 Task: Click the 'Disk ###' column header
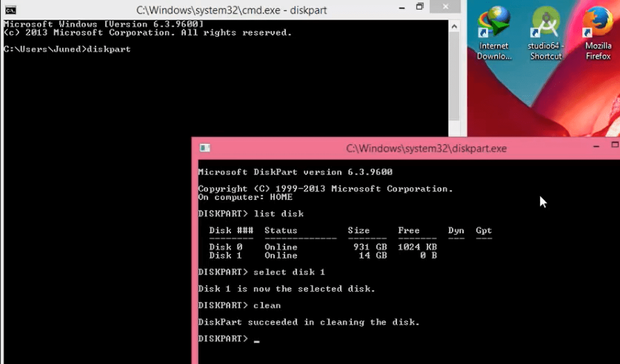point(231,230)
